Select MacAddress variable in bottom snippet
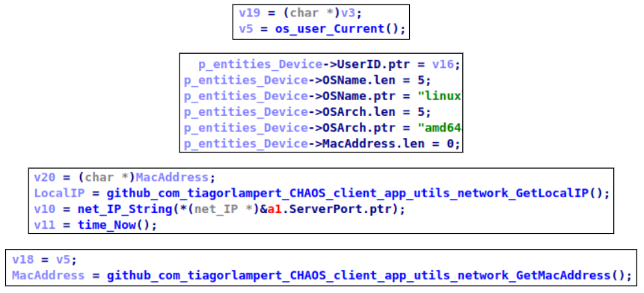Screen dimensions: 644x293 coord(48,275)
